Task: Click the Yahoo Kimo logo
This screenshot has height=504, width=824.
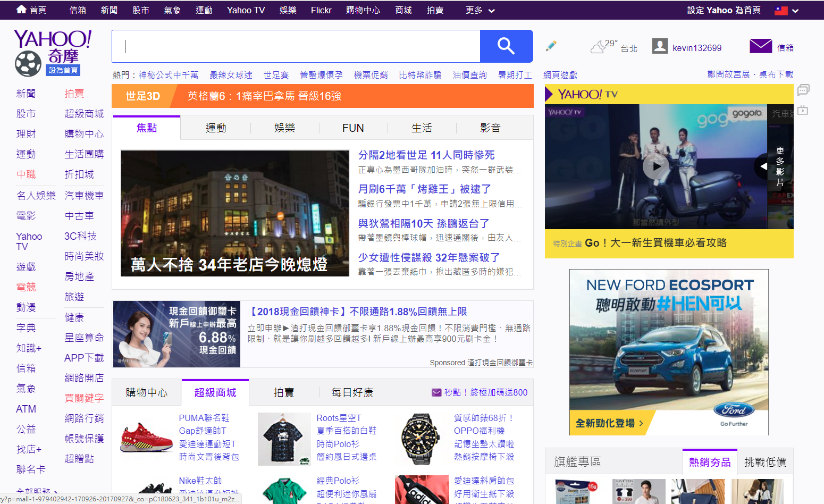Action: click(x=52, y=47)
